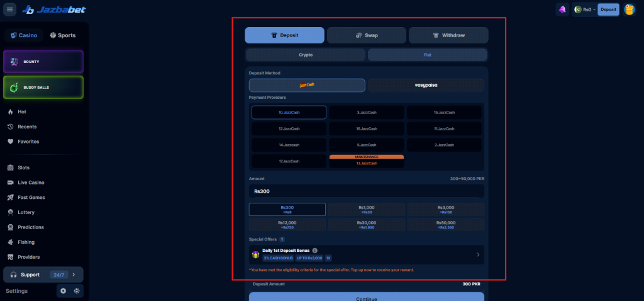Viewport: 644px width, 301px height.
Task: Expand the Daily 1st Deposit Bonus offer chevron
Action: coord(478,254)
